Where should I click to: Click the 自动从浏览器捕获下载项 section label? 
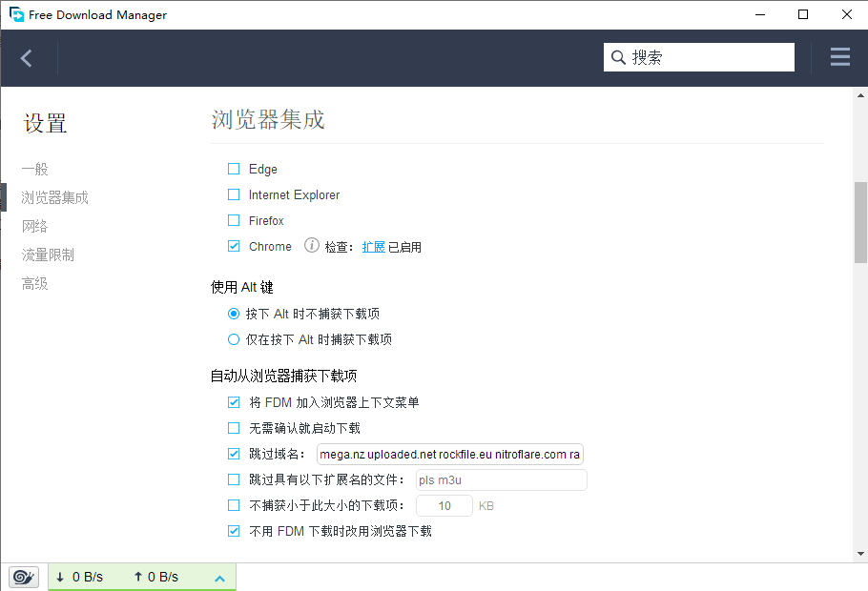283,376
